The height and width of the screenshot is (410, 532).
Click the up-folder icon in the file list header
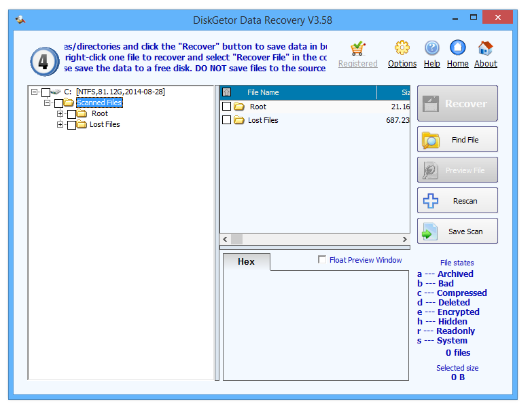227,92
